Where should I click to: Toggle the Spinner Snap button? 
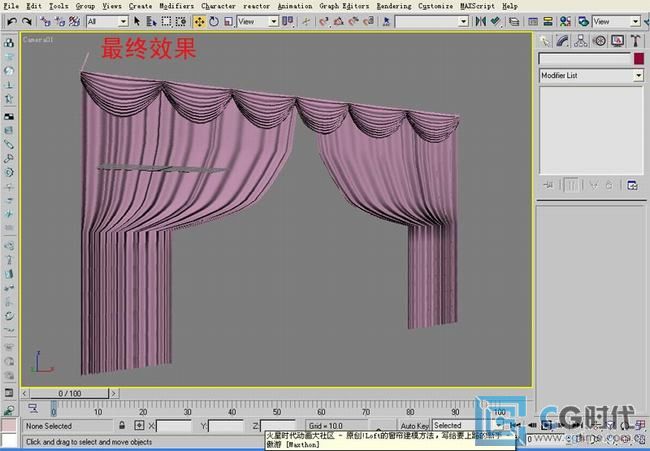[x=369, y=21]
